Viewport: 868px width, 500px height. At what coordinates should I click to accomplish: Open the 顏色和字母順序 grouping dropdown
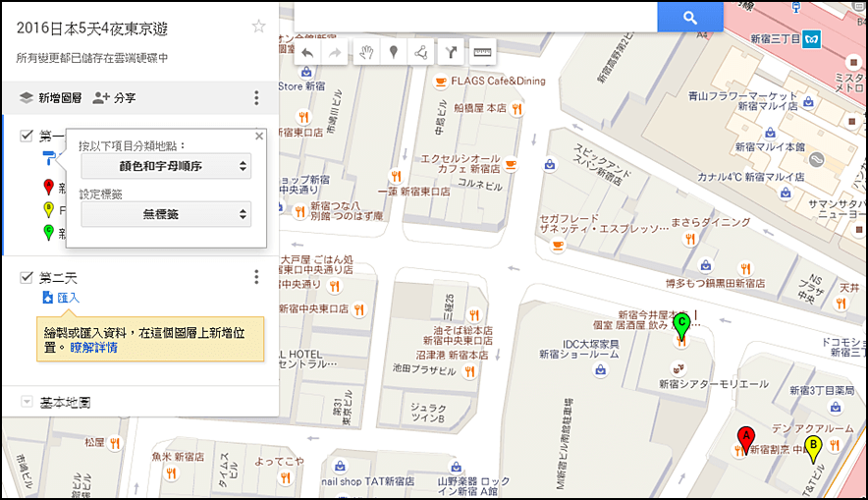(x=166, y=166)
